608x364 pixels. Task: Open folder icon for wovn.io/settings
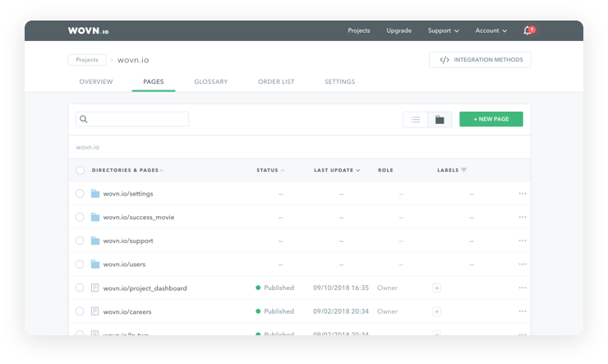click(x=95, y=193)
